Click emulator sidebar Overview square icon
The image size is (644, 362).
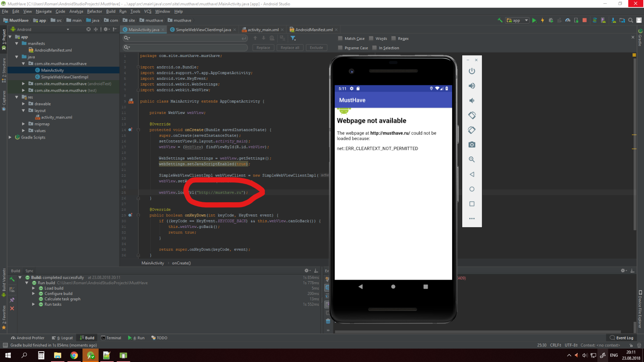click(x=472, y=204)
